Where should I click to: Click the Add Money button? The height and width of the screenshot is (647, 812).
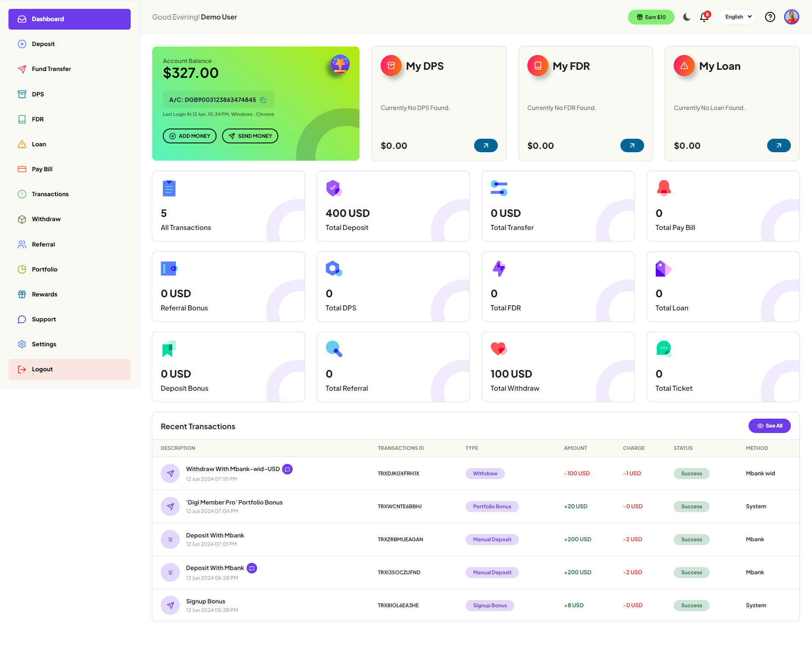(x=189, y=136)
